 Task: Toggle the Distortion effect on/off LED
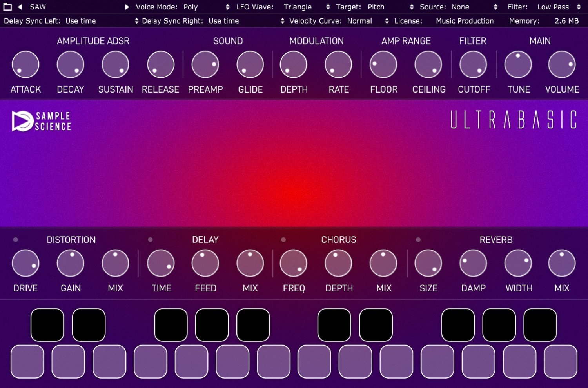pyautogui.click(x=16, y=240)
